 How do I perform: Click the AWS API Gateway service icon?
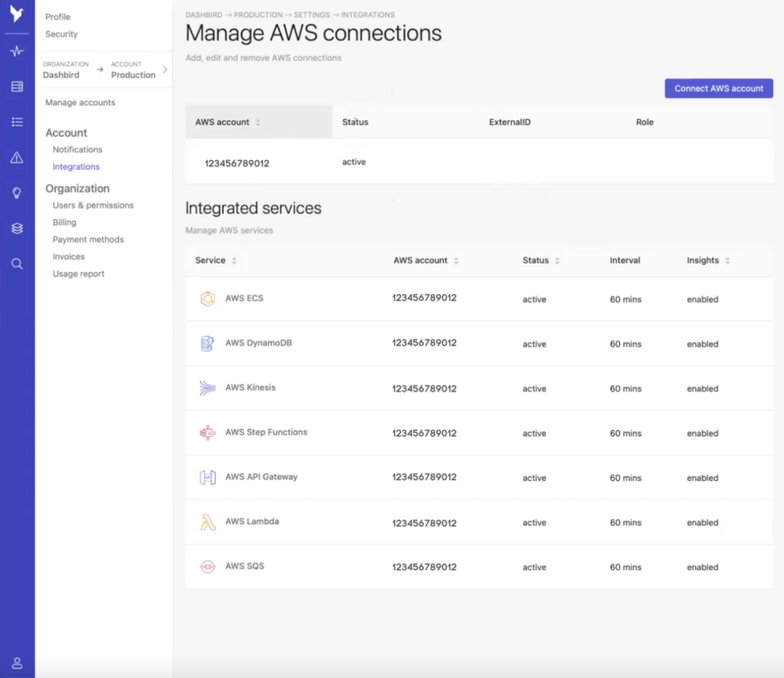[x=207, y=477]
